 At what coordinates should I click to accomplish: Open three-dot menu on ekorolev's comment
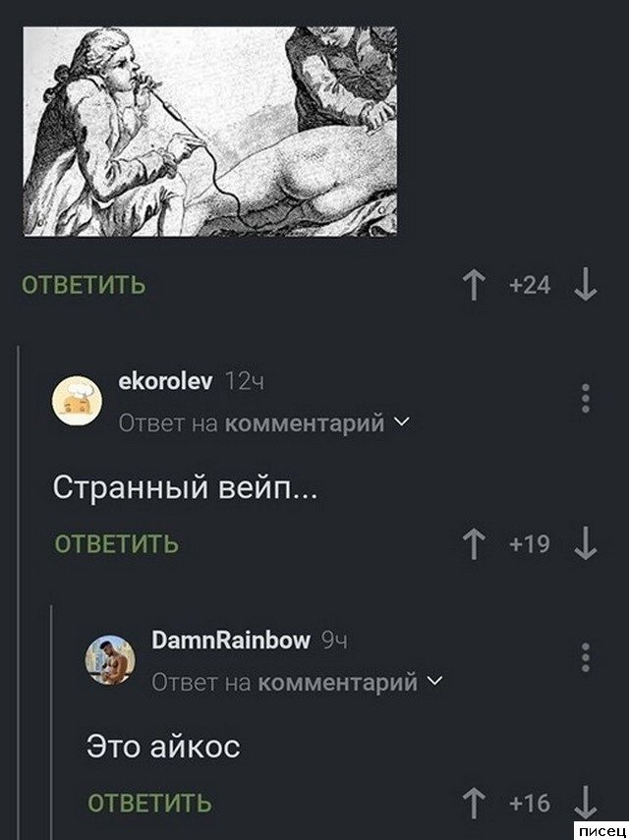point(586,398)
